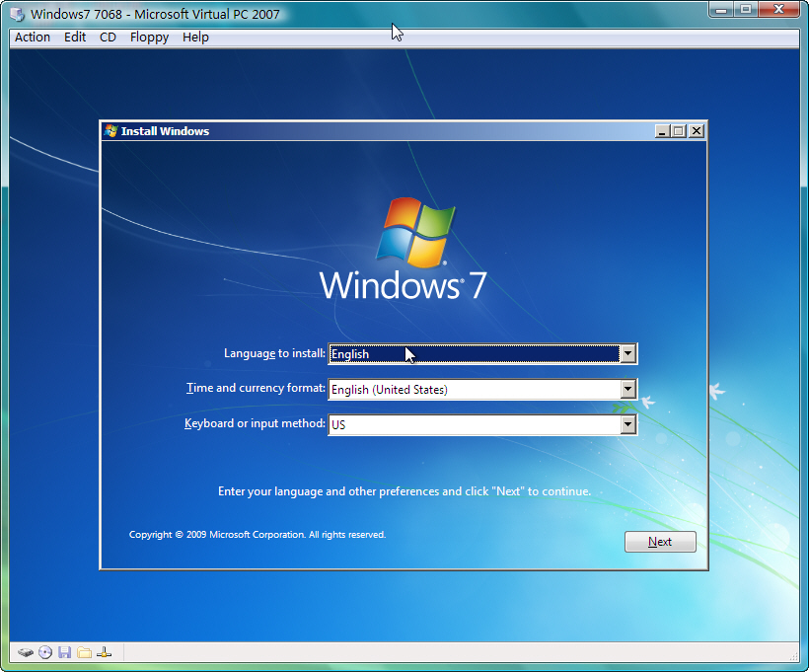Viewport: 809px width, 672px height.
Task: Click the "Keyboard or input method:" label
Action: point(255,423)
